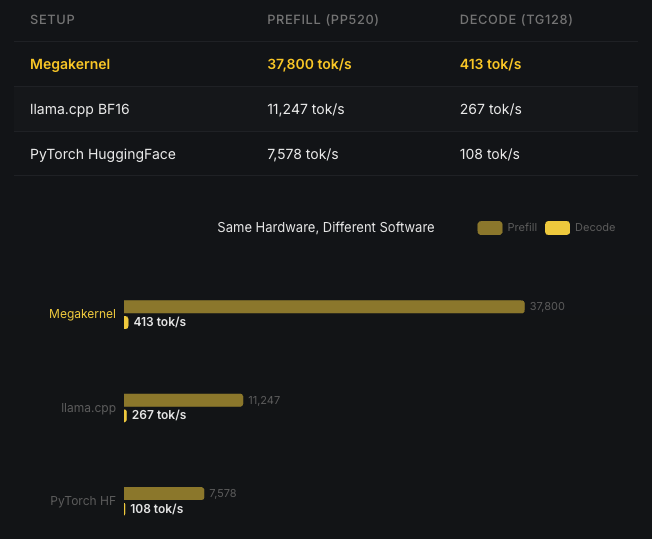The image size is (652, 539).
Task: Click the 'Same Hardware, Different Software' chart title
Action: coord(326,228)
